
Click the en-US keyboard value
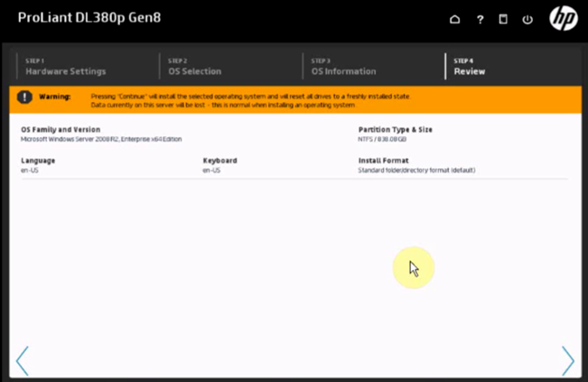211,170
